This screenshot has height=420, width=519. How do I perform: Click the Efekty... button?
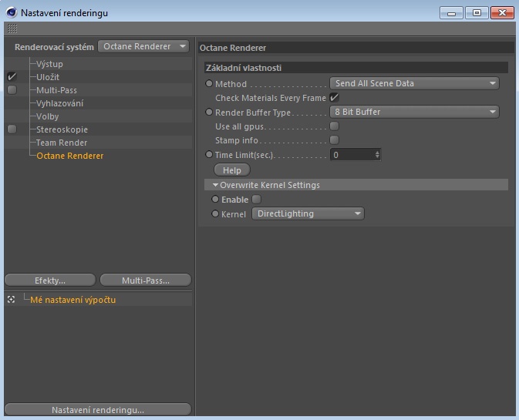(x=50, y=281)
